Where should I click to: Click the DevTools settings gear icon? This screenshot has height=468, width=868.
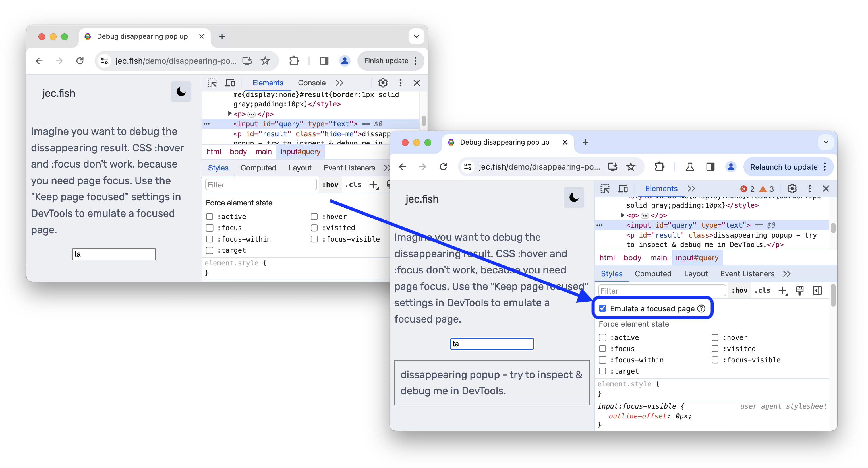pos(792,188)
